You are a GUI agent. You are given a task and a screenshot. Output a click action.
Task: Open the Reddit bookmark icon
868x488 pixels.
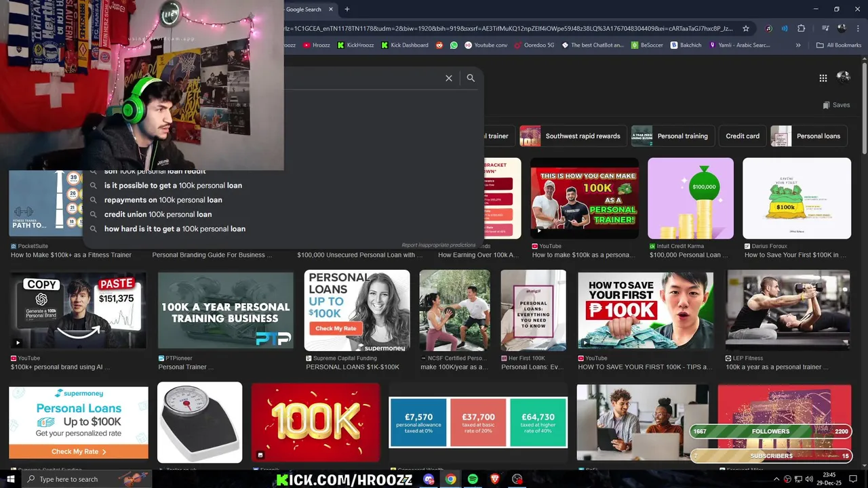(439, 45)
